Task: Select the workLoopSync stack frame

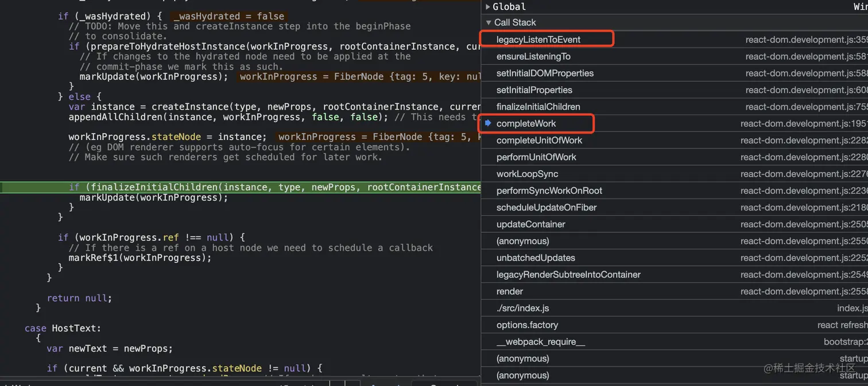Action: tap(674, 174)
